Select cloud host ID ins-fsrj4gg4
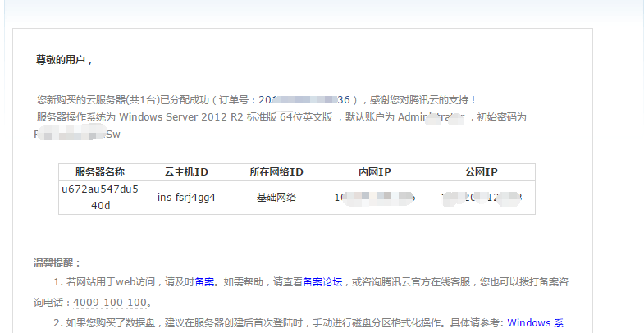644x333 pixels. [186, 198]
